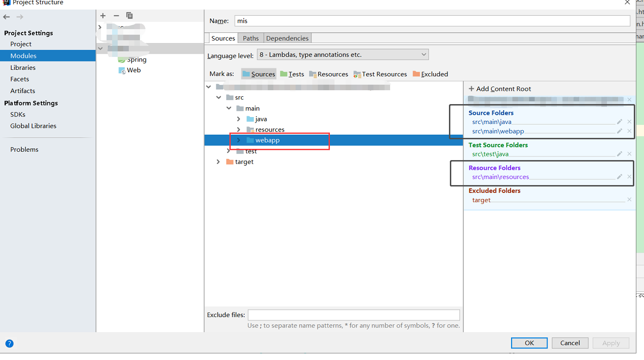Collapse the src folder in the tree
The height and width of the screenshot is (360, 644).
(x=218, y=97)
